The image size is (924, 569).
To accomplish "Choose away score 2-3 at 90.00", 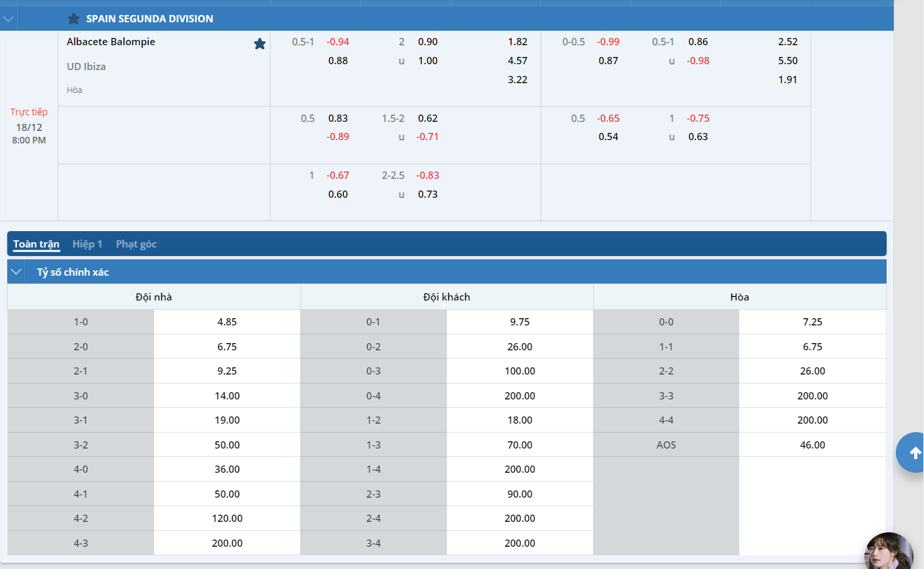I will click(520, 494).
